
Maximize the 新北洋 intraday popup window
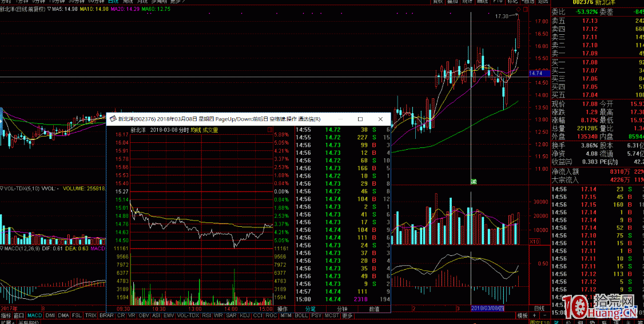click(360, 119)
